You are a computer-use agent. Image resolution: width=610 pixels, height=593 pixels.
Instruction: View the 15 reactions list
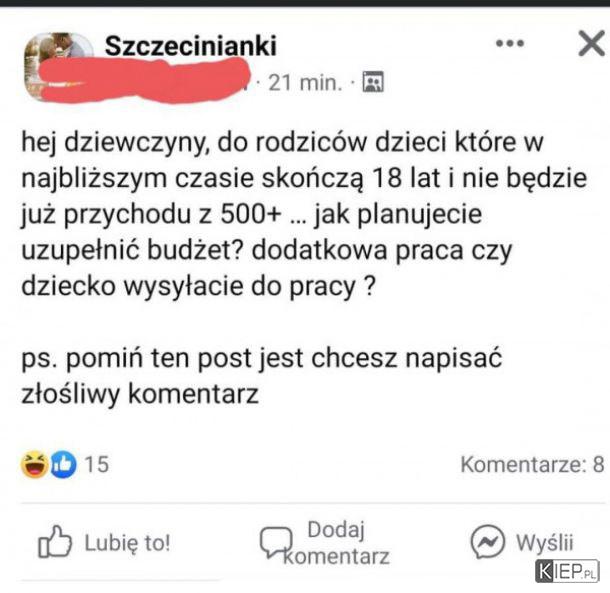pos(96,464)
